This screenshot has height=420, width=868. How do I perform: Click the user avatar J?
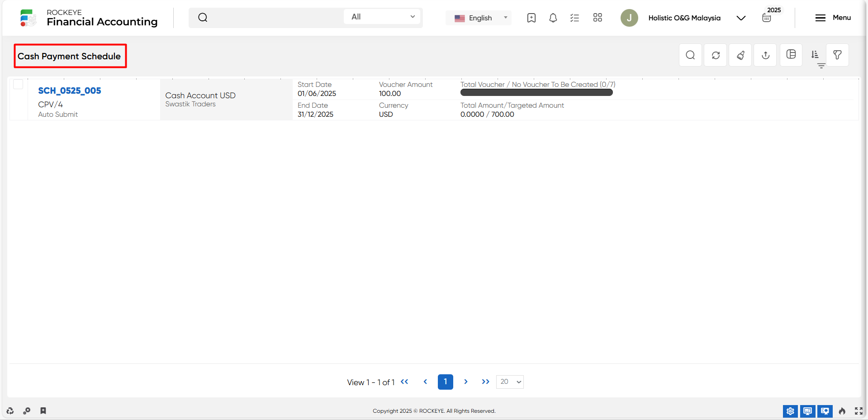pos(629,18)
